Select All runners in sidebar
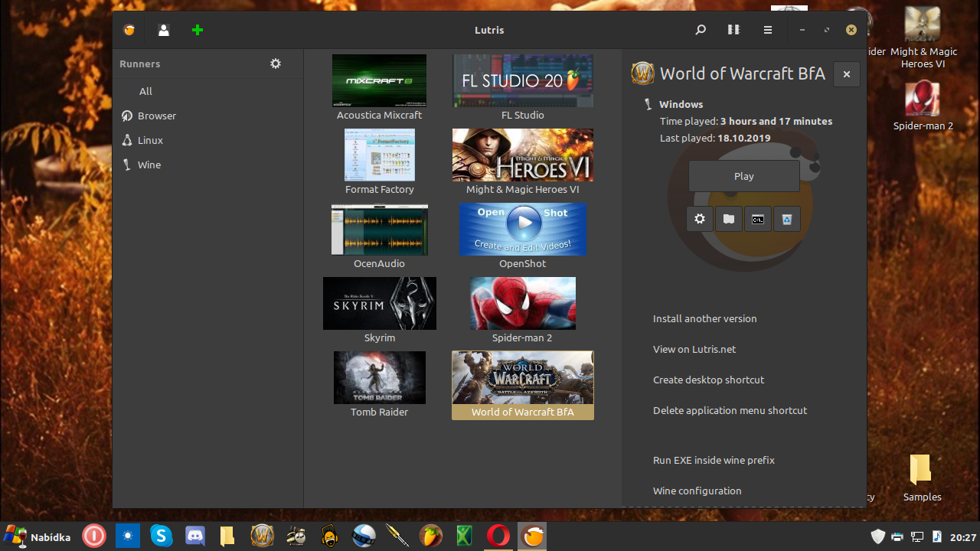The height and width of the screenshot is (551, 980). [x=145, y=91]
